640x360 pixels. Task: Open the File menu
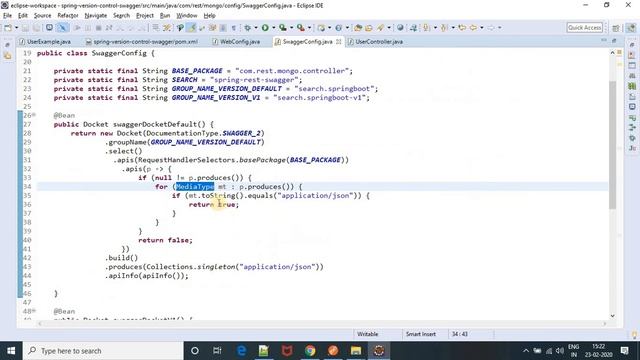pyautogui.click(x=7, y=16)
